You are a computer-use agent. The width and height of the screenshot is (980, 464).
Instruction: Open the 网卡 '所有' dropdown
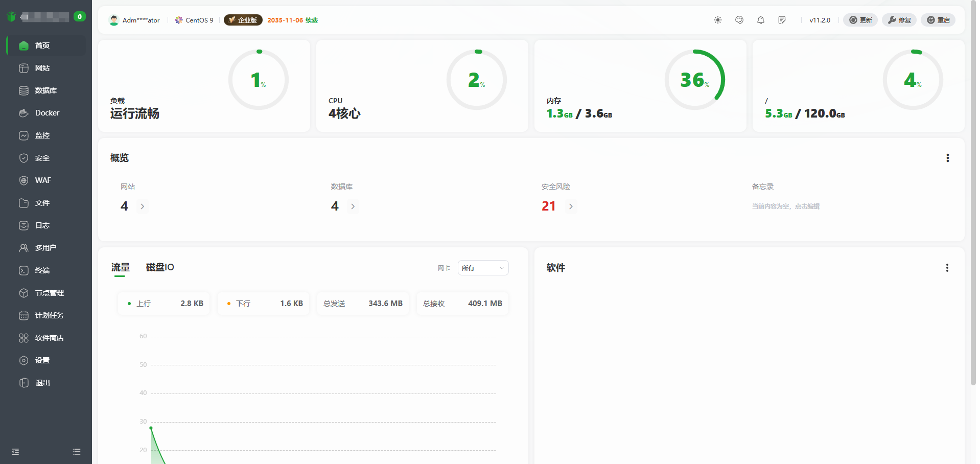(482, 268)
